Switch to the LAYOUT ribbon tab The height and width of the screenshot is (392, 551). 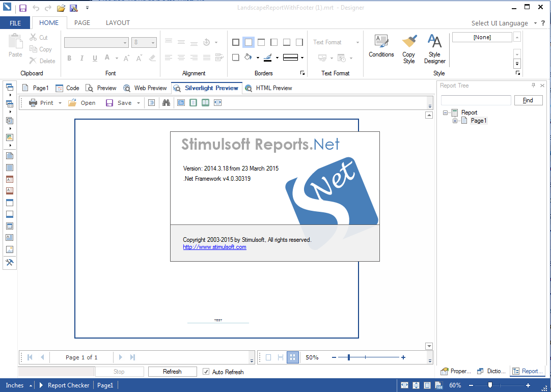118,22
